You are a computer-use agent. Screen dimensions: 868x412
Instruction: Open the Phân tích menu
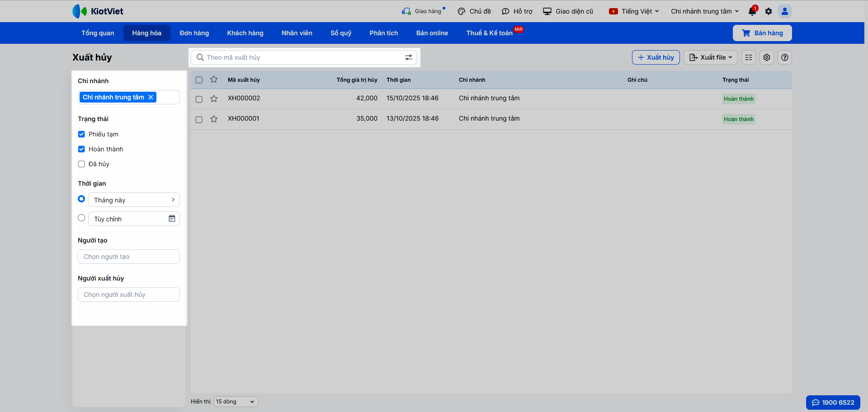(384, 33)
